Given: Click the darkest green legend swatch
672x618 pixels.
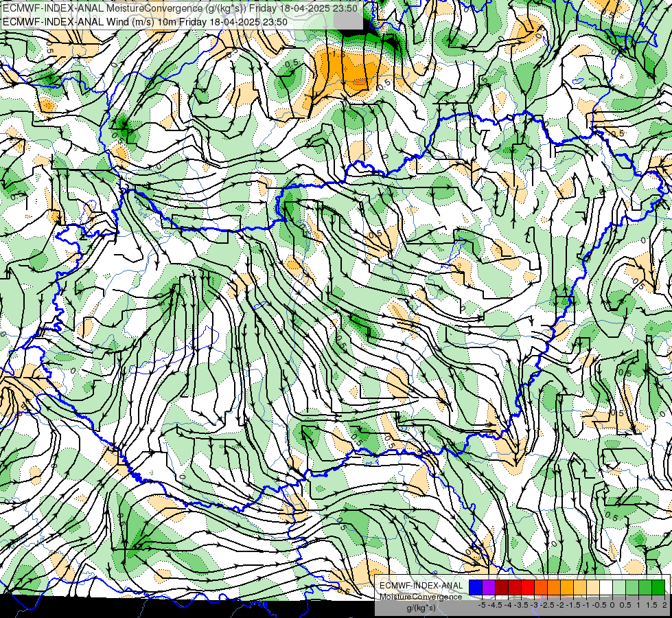Looking at the screenshot, I should [658, 587].
